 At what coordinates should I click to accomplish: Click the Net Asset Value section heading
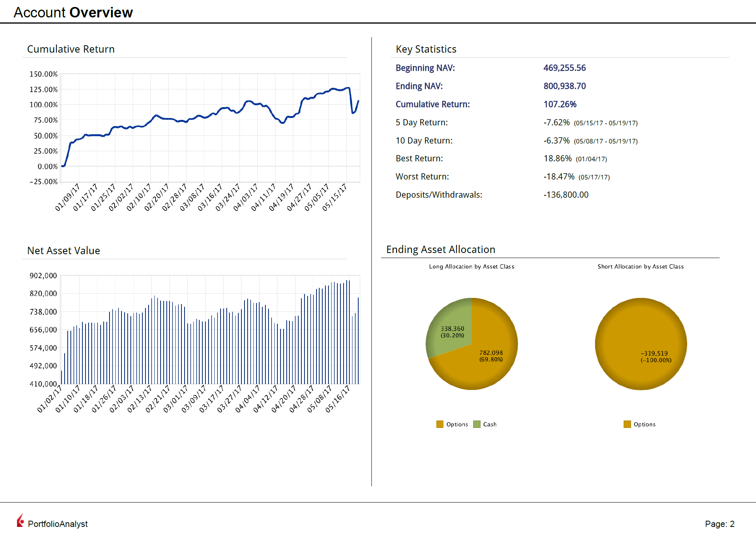pos(63,251)
